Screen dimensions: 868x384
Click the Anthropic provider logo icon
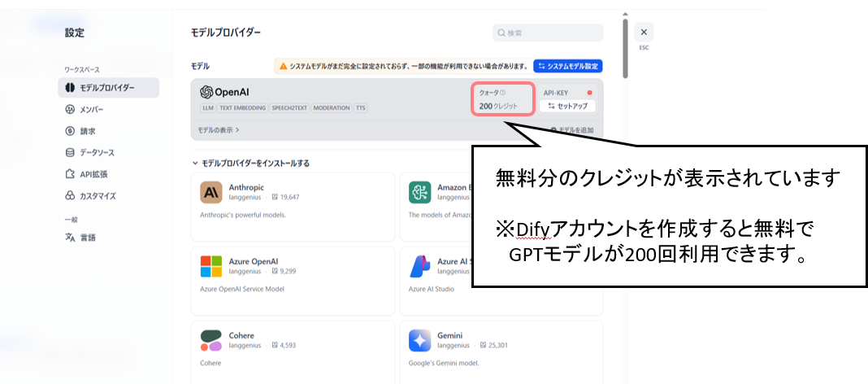point(211,192)
